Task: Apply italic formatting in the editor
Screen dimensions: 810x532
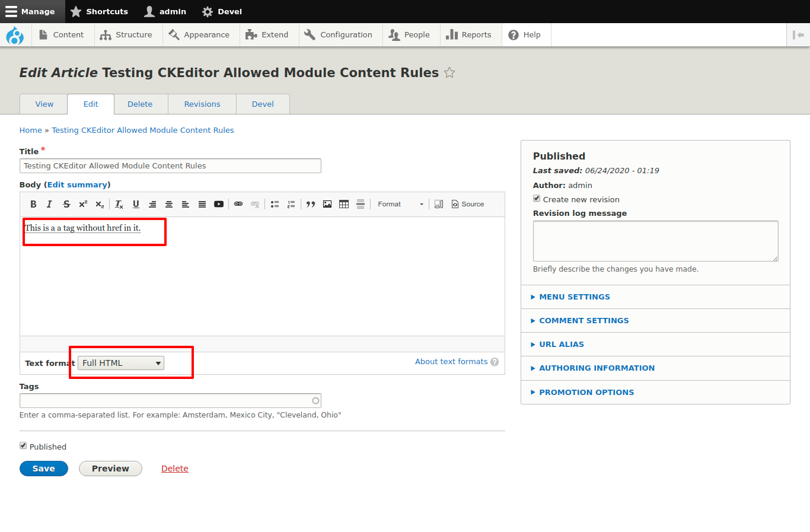Action: click(49, 204)
